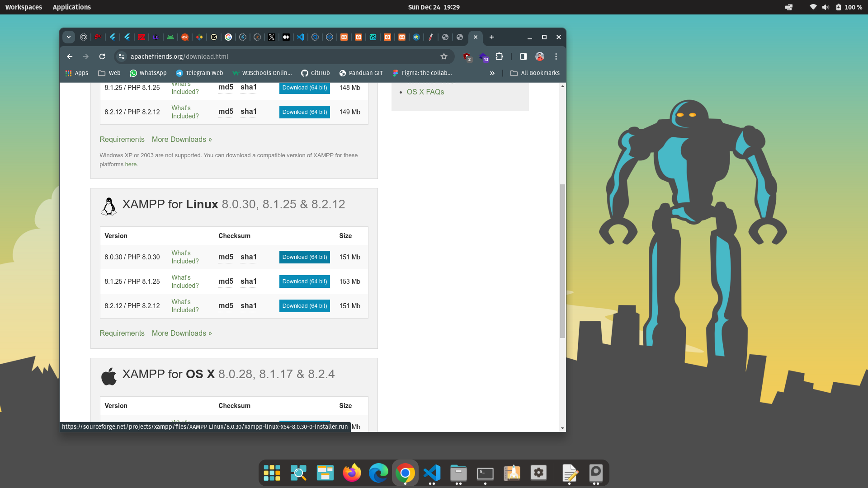This screenshot has width=868, height=488.
Task: Switch to the X (Twitter) tab
Action: click(x=272, y=37)
